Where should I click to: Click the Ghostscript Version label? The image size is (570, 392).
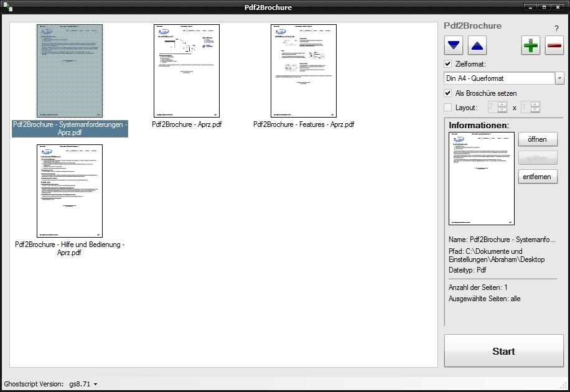[x=34, y=384]
